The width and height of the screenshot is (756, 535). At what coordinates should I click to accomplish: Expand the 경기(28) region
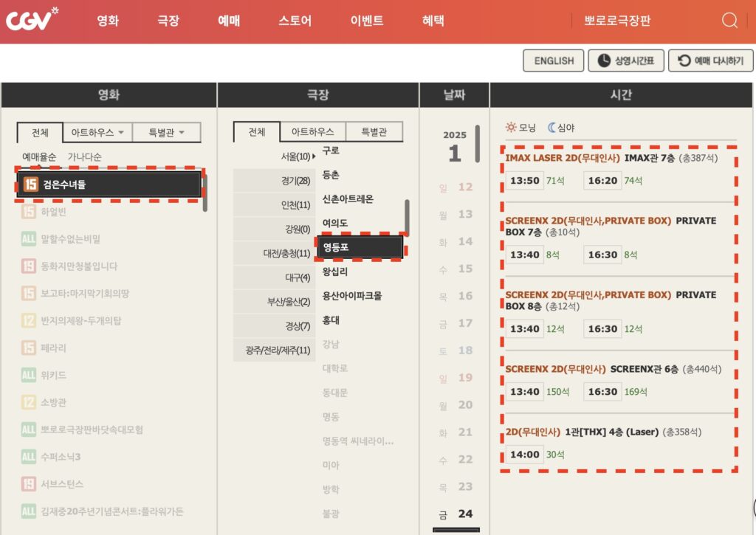pyautogui.click(x=275, y=181)
